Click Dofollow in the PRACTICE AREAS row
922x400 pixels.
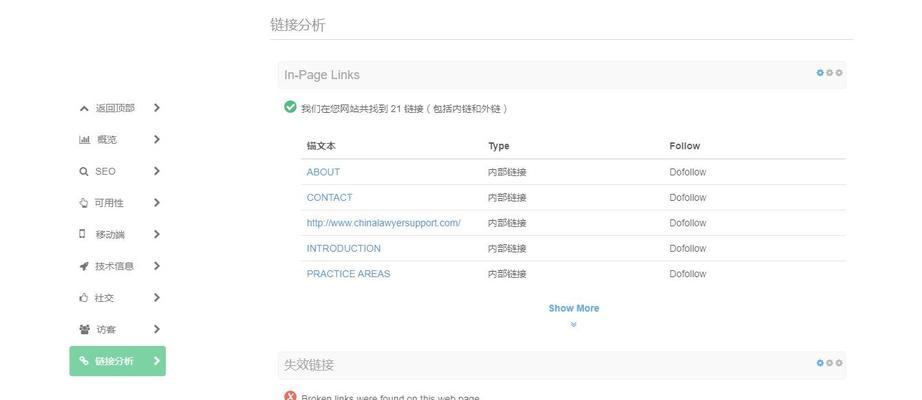[x=687, y=274]
